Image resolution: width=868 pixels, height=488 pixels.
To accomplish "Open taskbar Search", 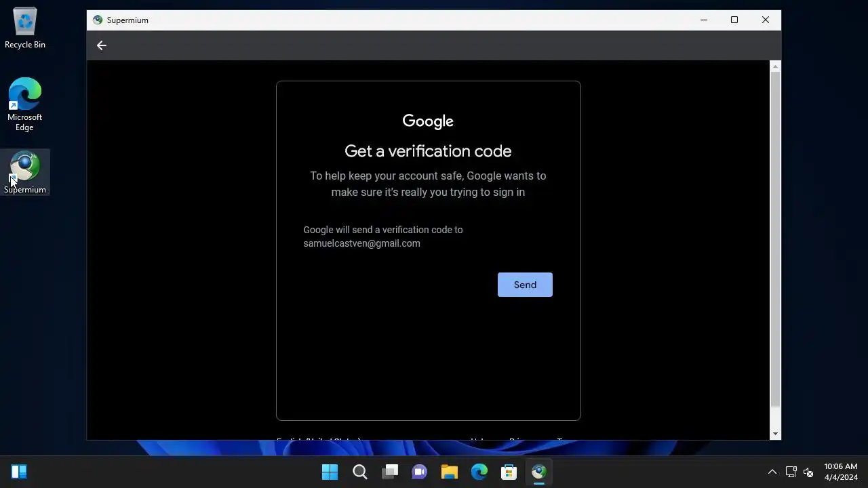I will [x=360, y=472].
